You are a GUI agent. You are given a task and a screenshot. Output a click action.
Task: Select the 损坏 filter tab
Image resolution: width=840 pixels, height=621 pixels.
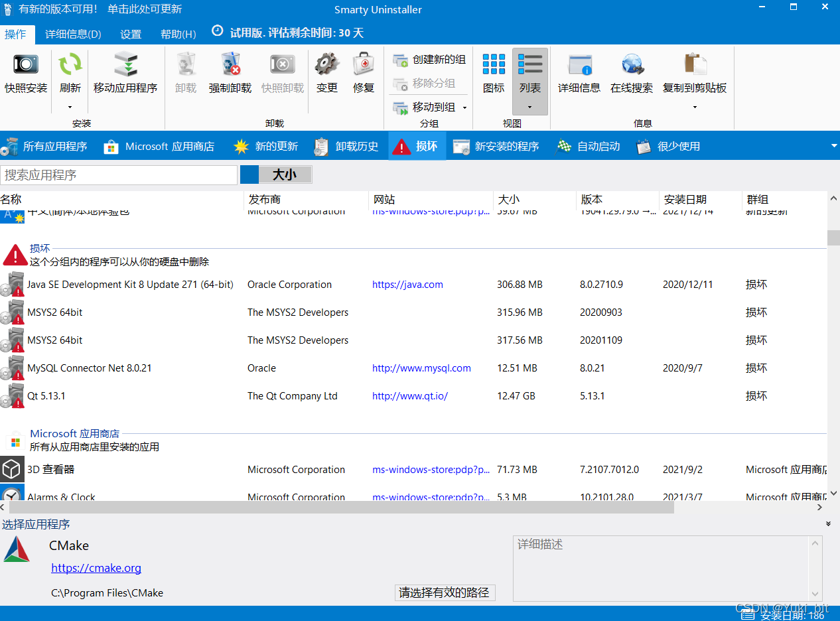pos(417,146)
